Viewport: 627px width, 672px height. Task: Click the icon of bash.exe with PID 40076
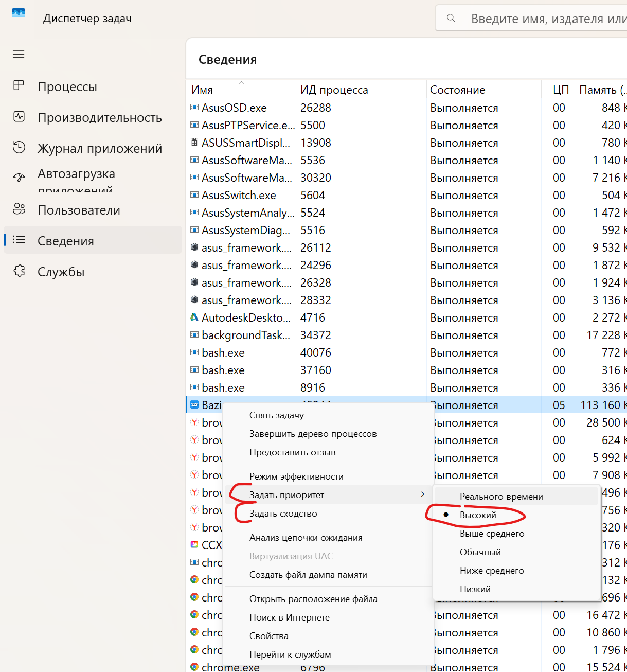[194, 352]
